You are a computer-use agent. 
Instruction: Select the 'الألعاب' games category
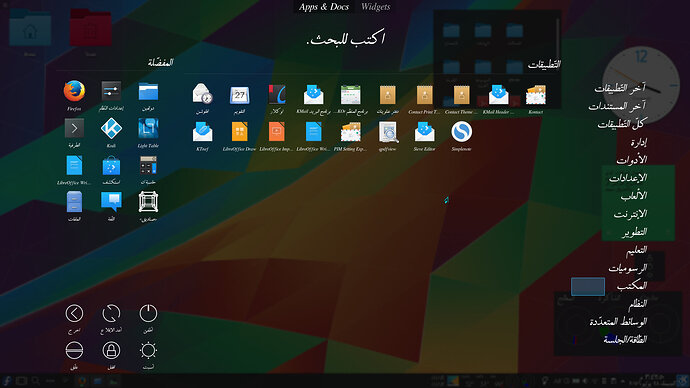tap(634, 196)
